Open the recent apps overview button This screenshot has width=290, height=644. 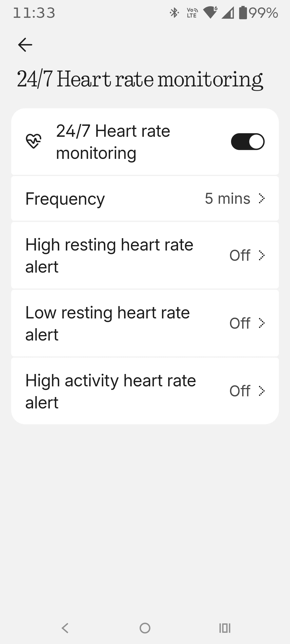pos(224,628)
